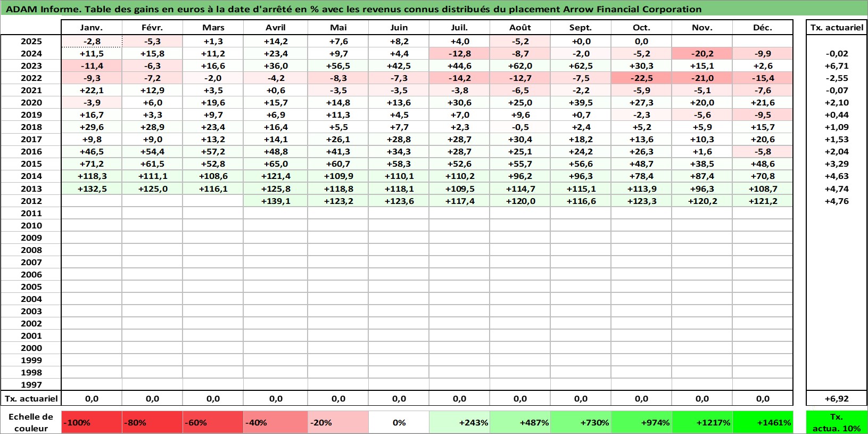Select the 'Oct.' column header

pos(641,28)
